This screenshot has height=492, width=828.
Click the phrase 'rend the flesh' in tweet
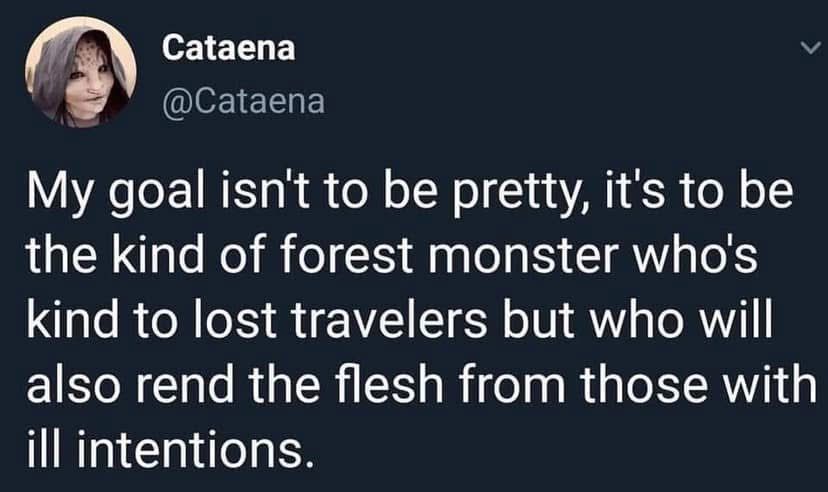click(290, 384)
